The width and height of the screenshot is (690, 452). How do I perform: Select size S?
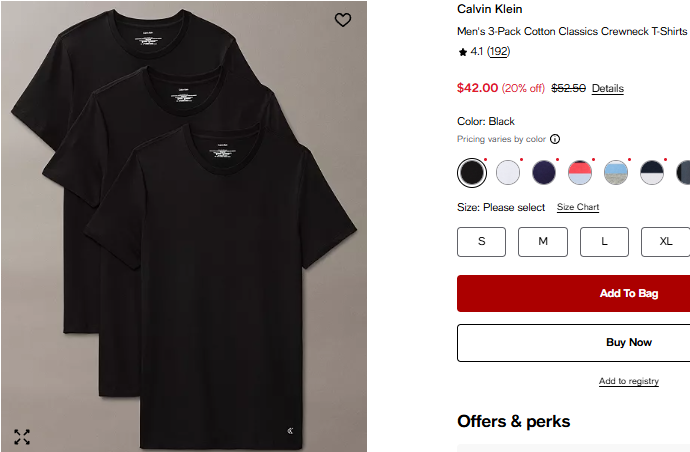482,242
